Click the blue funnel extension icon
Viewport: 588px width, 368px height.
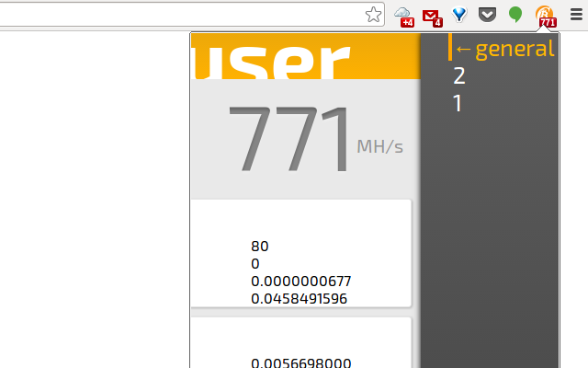[459, 15]
